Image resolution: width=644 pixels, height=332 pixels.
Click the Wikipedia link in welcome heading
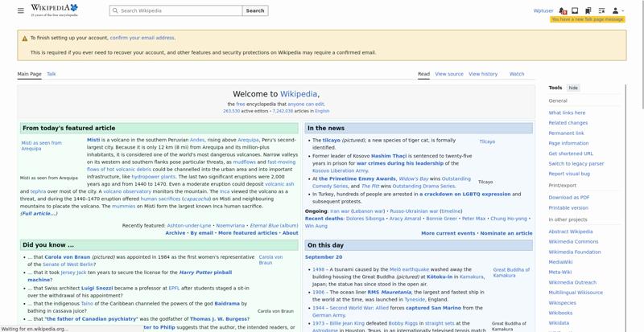tap(299, 94)
